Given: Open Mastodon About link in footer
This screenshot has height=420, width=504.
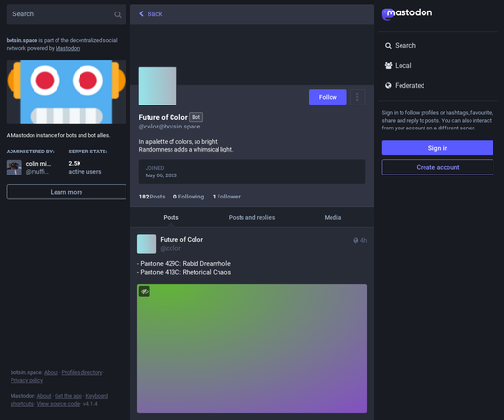Looking at the screenshot, I should coord(44,396).
